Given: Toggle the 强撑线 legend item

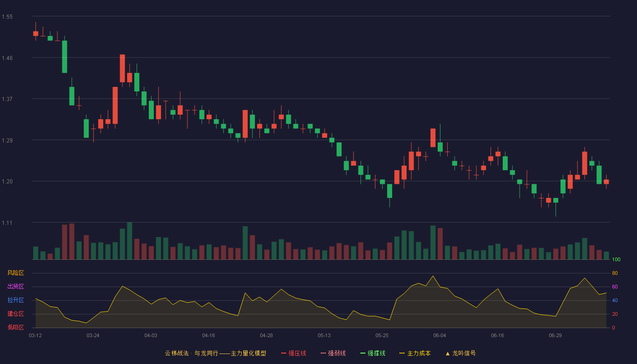Looking at the screenshot, I should (x=373, y=353).
